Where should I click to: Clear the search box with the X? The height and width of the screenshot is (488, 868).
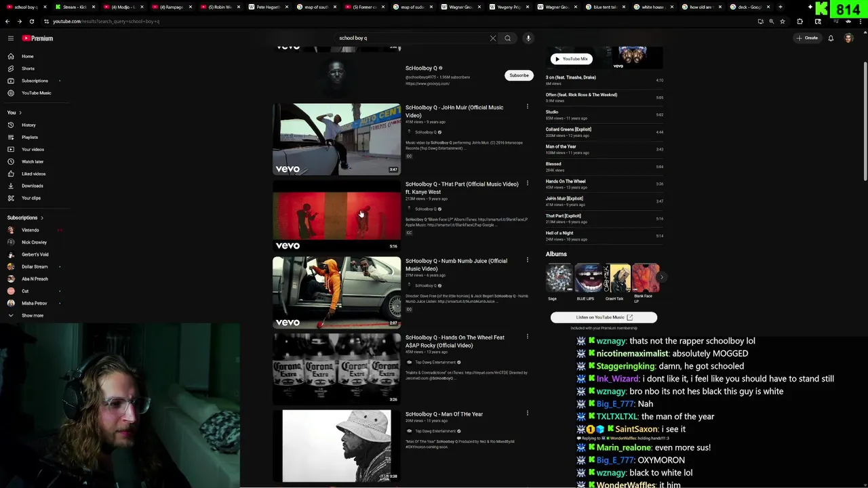[493, 38]
